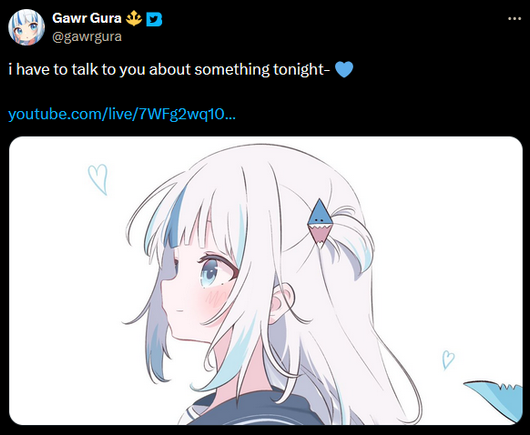The width and height of the screenshot is (530, 435).
Task: Click the larger outlined heart doodle
Action: click(x=98, y=179)
